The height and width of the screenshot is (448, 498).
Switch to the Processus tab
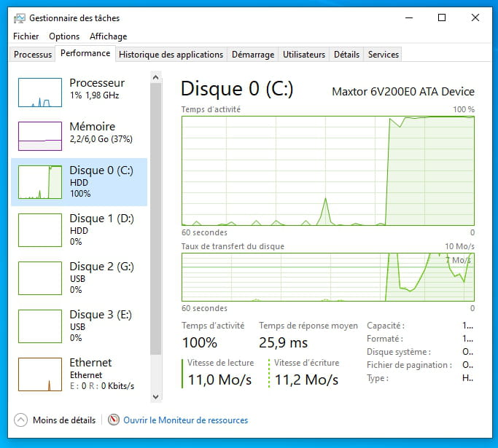33,55
